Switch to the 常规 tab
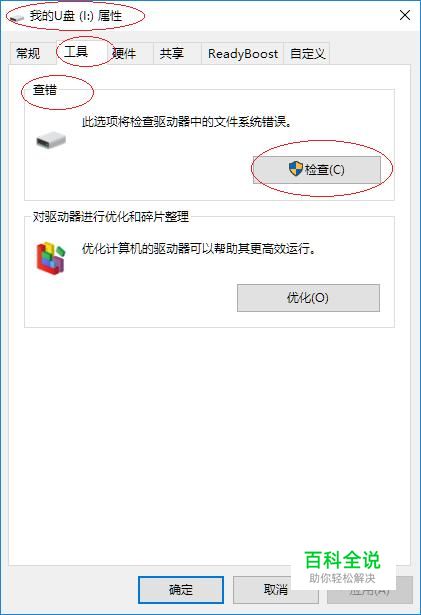Image resolution: width=421 pixels, height=615 pixels. point(28,53)
